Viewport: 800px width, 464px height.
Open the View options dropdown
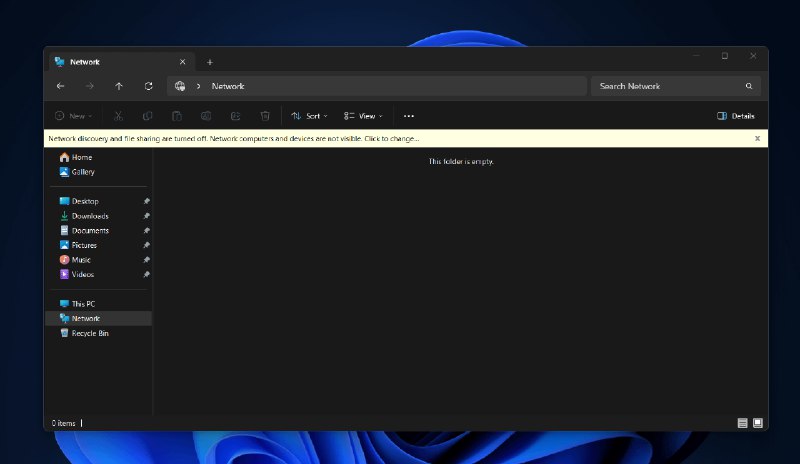(363, 116)
